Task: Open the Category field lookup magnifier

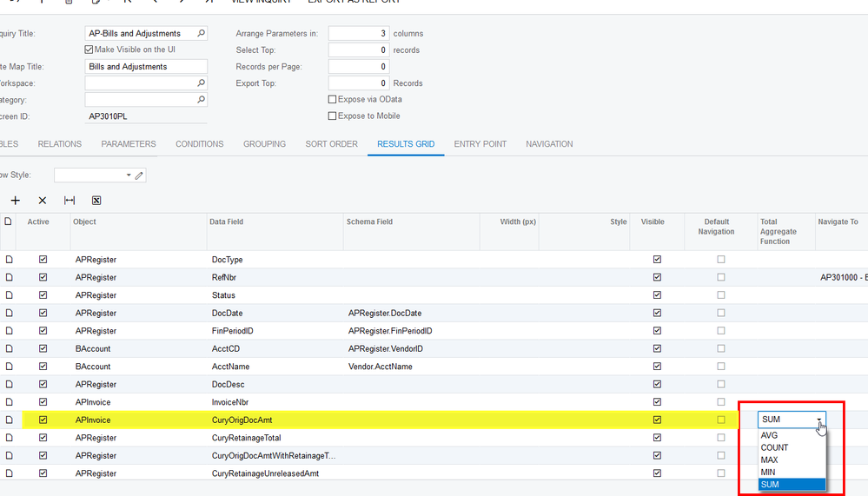Action: pos(202,100)
